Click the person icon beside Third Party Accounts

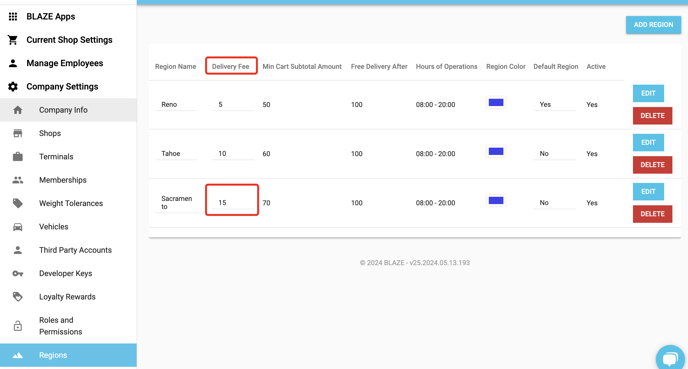coord(18,250)
